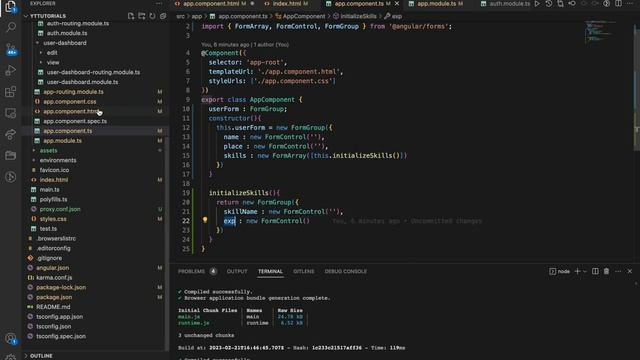Viewport: 640px width, 360px height.
Task: Open Source Control view with badge
Action: (x=11, y=50)
